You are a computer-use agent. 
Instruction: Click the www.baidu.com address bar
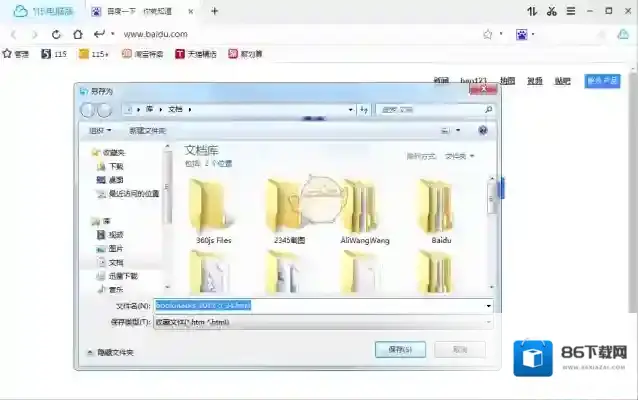(x=155, y=35)
